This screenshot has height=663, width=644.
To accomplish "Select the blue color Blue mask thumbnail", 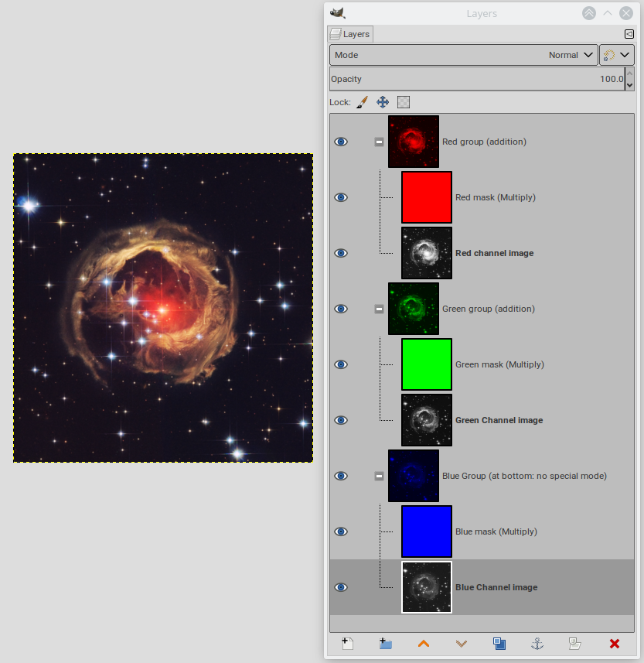I will 427,531.
